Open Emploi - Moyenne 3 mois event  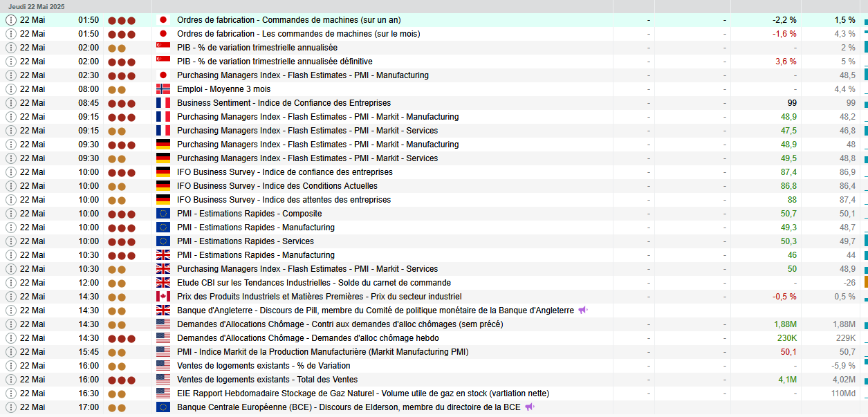(223, 89)
